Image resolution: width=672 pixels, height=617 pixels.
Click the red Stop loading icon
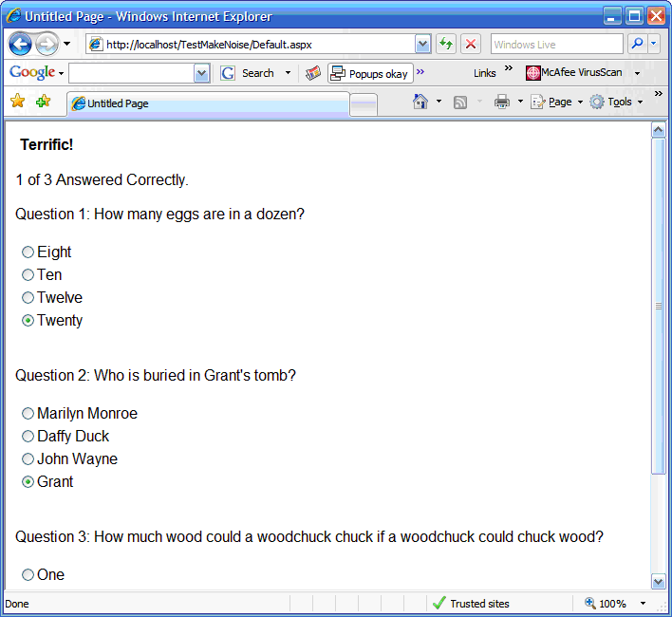471,44
